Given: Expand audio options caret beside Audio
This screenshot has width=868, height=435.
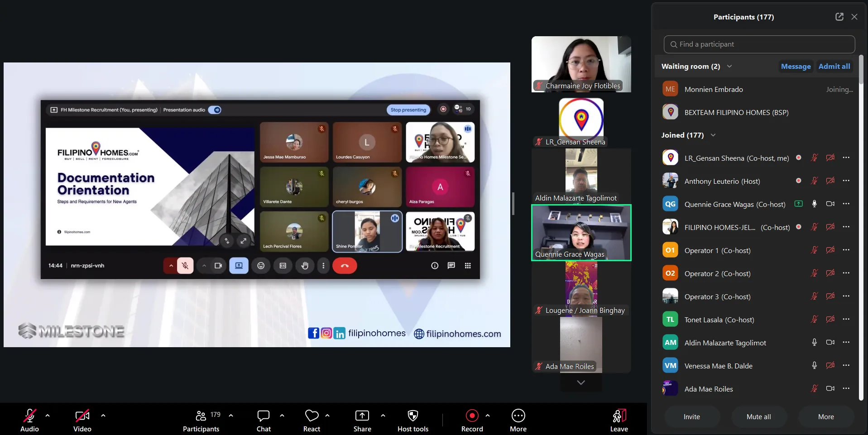Looking at the screenshot, I should coord(48,415).
